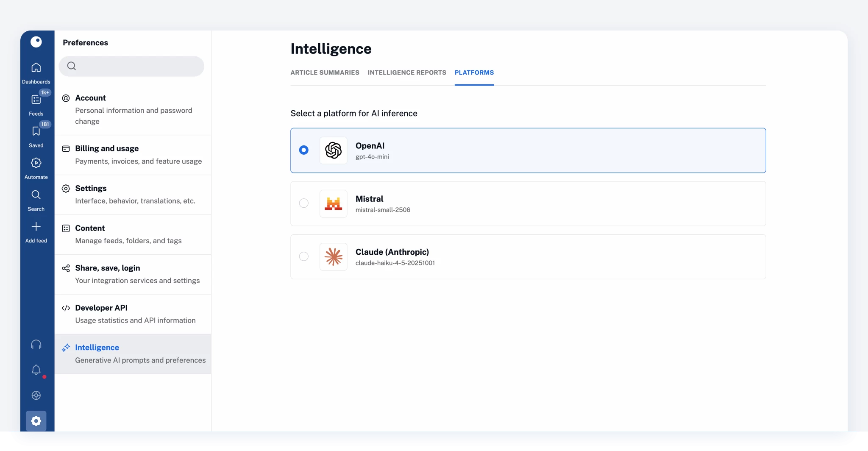The width and height of the screenshot is (868, 451).
Task: Click the Add feed plus icon
Action: tap(36, 227)
